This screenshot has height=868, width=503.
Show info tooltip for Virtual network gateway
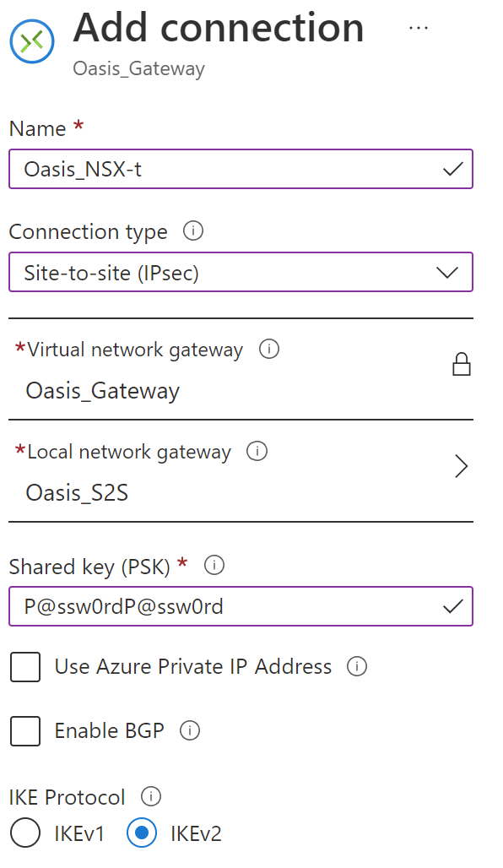[x=269, y=349]
